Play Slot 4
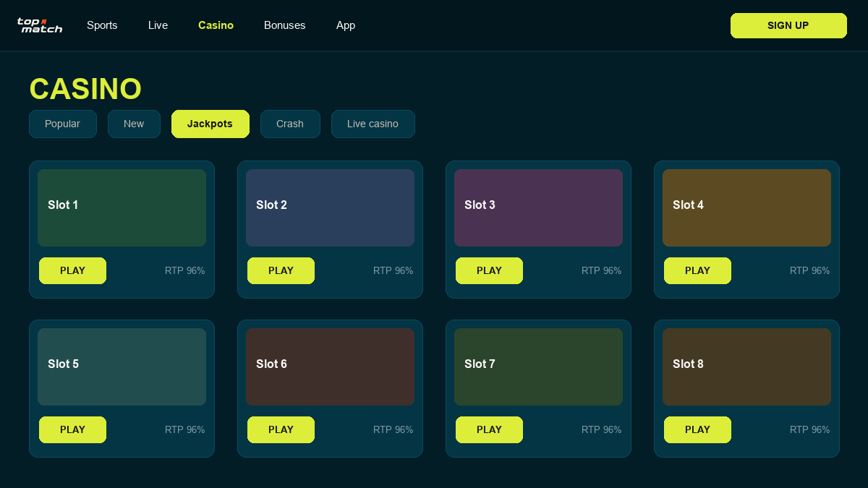 [x=697, y=270]
